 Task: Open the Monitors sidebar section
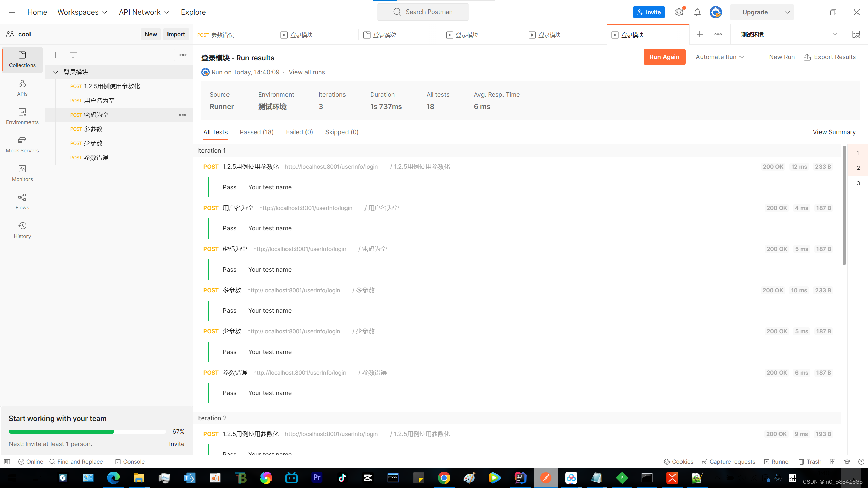[22, 173]
